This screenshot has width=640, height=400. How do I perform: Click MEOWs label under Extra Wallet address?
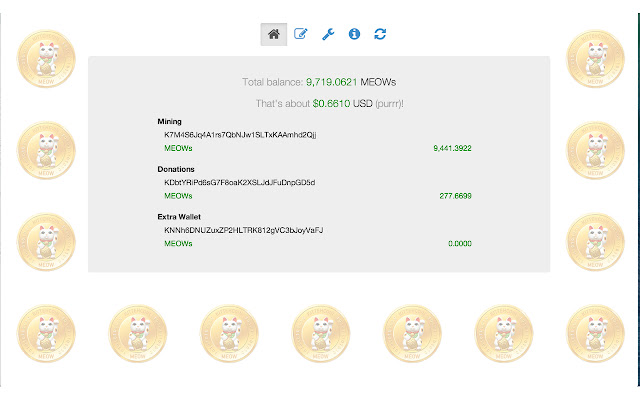[x=178, y=244]
